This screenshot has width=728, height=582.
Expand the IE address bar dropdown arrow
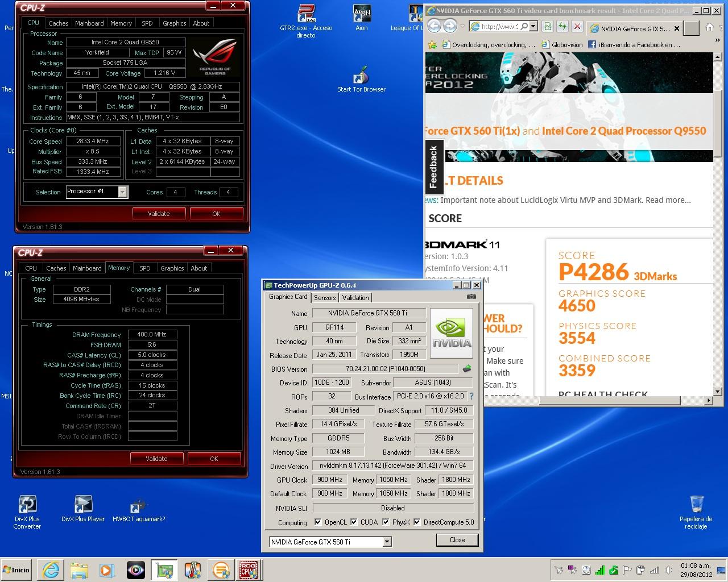(533, 26)
